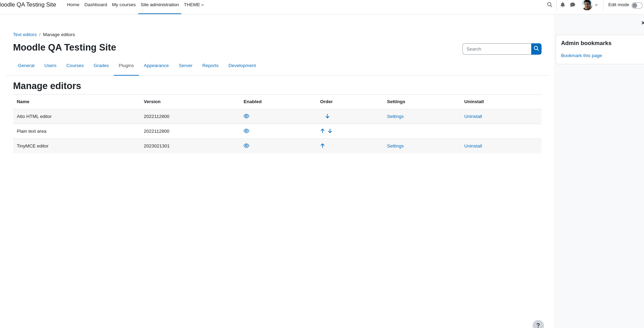Open Settings for Atto HTML editor

(x=395, y=117)
